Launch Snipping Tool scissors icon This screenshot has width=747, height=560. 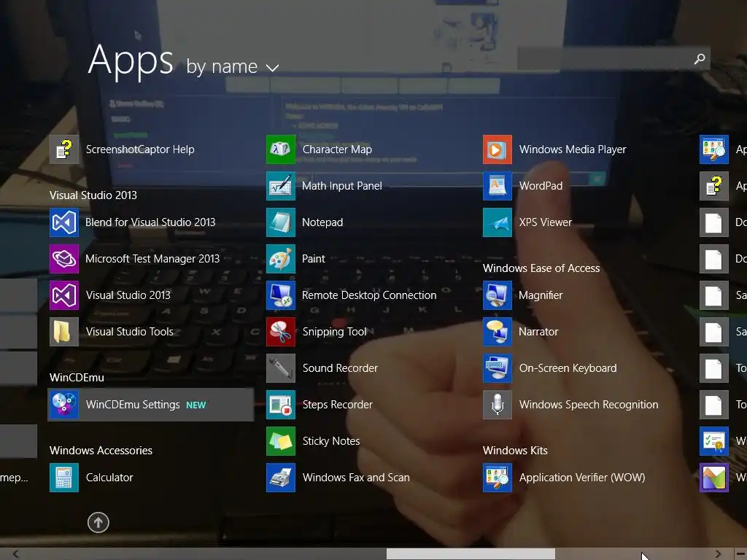point(281,332)
